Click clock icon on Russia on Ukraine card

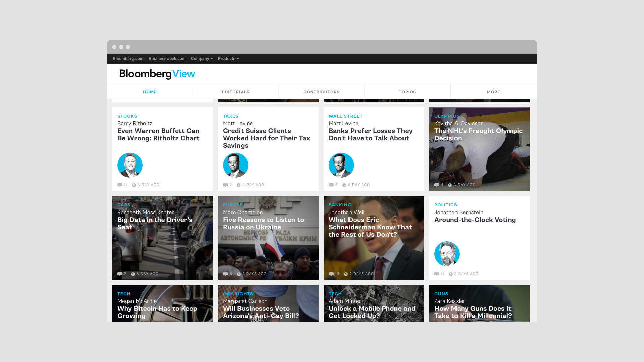coord(239,274)
